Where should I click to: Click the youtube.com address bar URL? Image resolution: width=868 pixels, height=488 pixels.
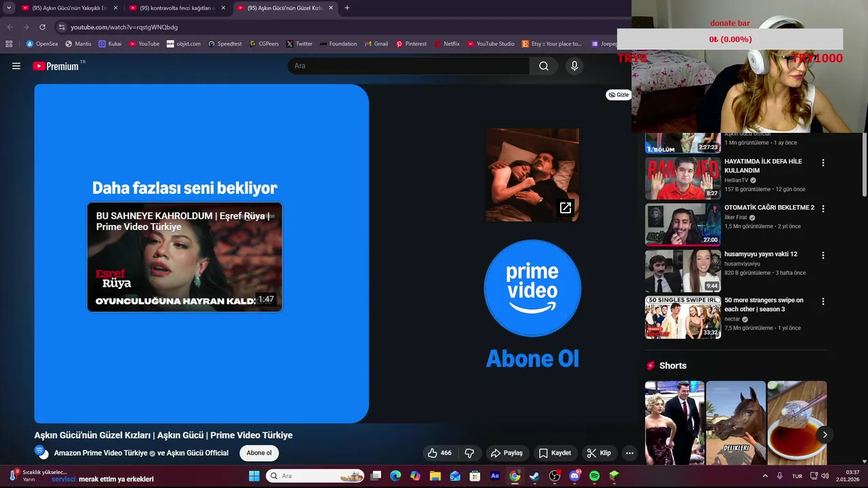(124, 27)
